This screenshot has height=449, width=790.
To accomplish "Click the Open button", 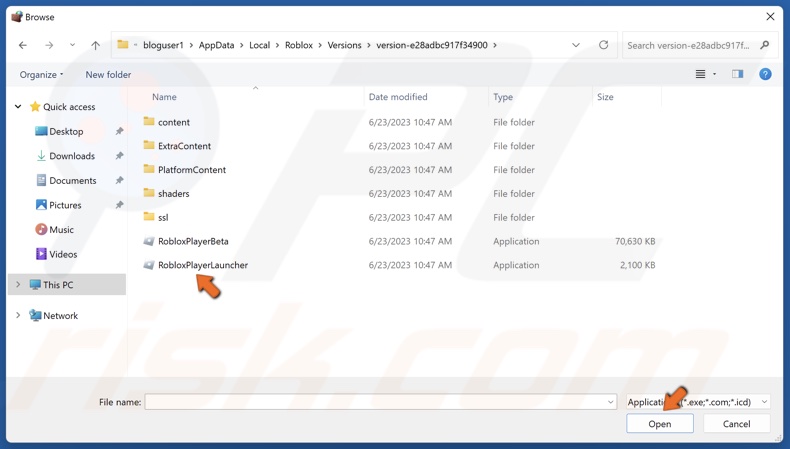I will coord(660,424).
